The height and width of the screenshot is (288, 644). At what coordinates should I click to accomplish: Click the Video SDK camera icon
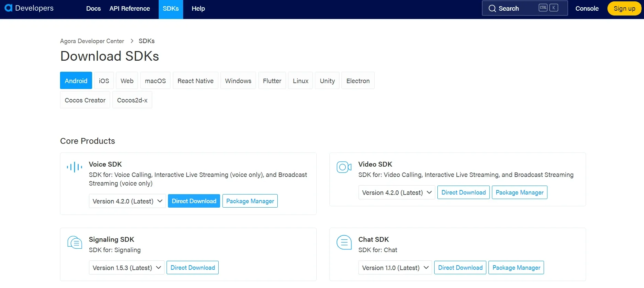[x=344, y=167]
